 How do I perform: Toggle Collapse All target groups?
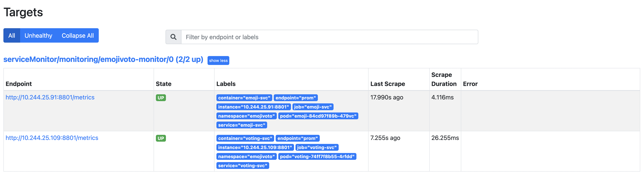[78, 36]
